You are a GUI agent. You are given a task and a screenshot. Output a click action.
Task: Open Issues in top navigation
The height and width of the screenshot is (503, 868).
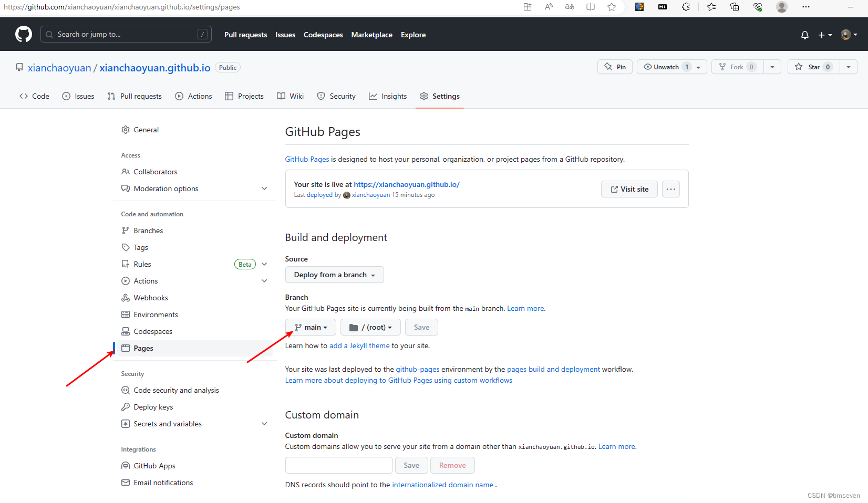[x=285, y=35]
